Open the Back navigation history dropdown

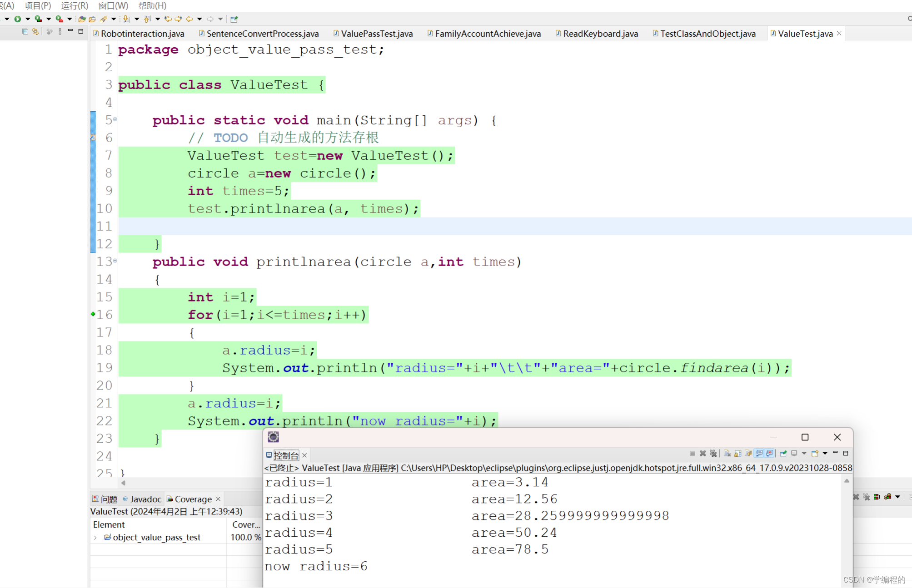click(x=199, y=19)
